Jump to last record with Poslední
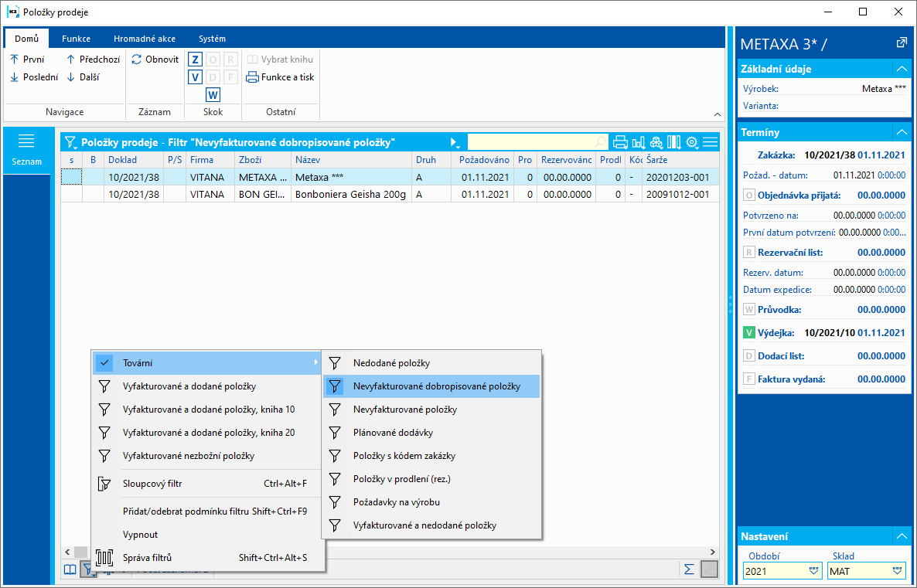 pyautogui.click(x=34, y=76)
